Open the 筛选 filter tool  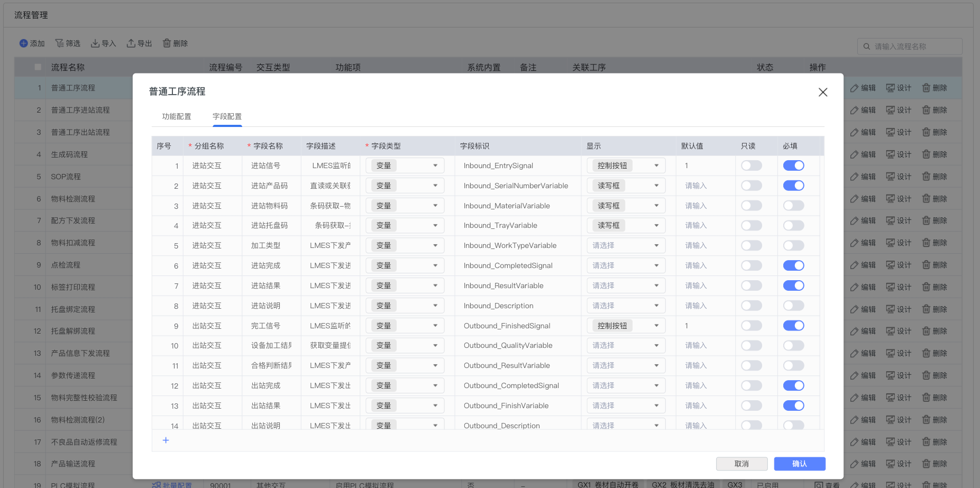[x=60, y=43]
